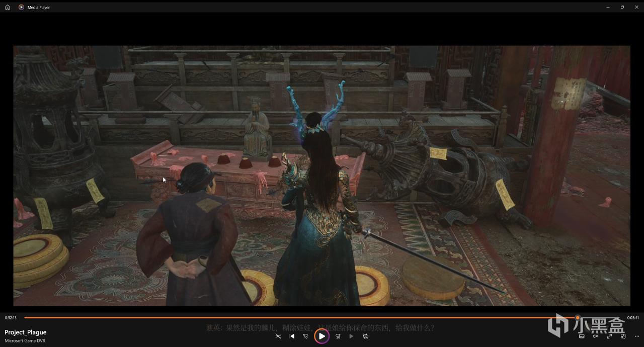Go to the next track
Screen dimensions: 644x347
(352, 336)
